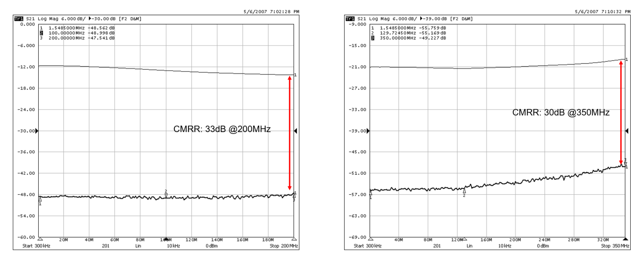Click the 10 kHz bandwidth label on left plot
644x263 pixels.
point(171,245)
